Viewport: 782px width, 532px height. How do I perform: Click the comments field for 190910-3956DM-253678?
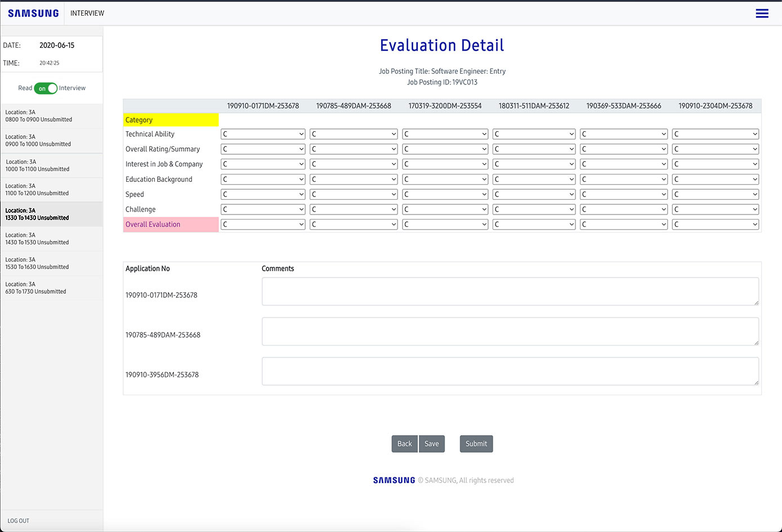click(x=510, y=371)
